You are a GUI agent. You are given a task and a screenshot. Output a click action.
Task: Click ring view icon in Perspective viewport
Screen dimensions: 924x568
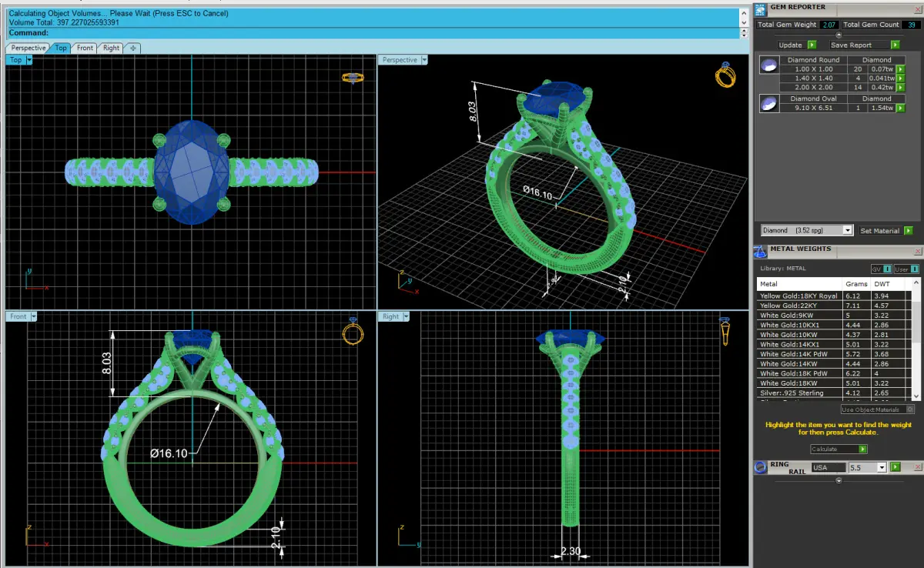point(725,75)
